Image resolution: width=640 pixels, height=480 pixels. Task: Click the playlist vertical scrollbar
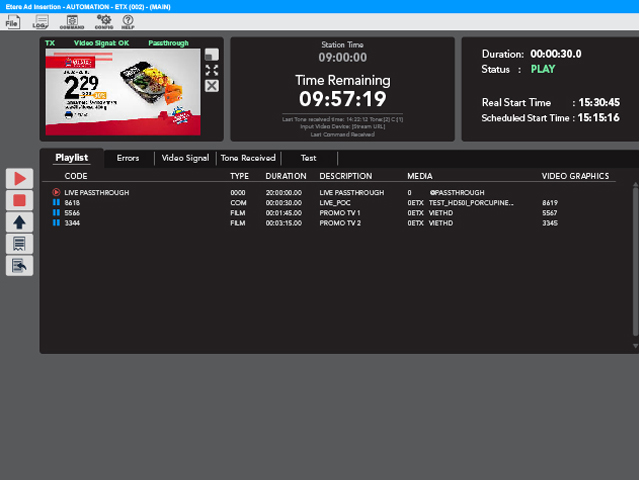[635, 261]
